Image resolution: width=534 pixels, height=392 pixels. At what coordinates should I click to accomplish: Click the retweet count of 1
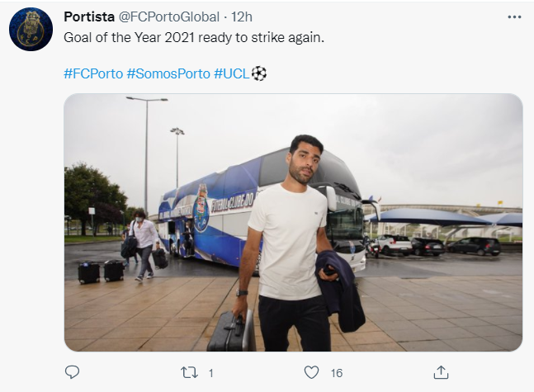click(210, 373)
